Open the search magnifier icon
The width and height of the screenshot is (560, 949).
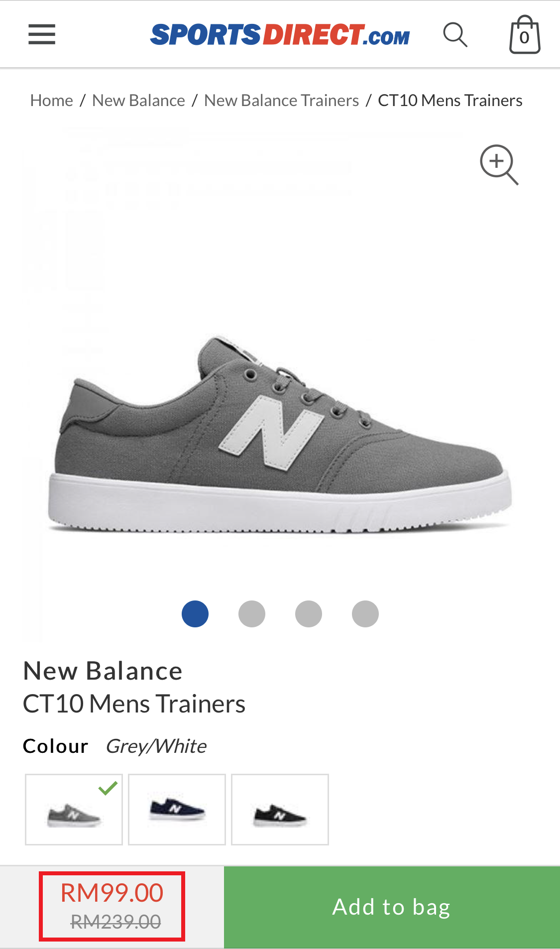(x=455, y=34)
